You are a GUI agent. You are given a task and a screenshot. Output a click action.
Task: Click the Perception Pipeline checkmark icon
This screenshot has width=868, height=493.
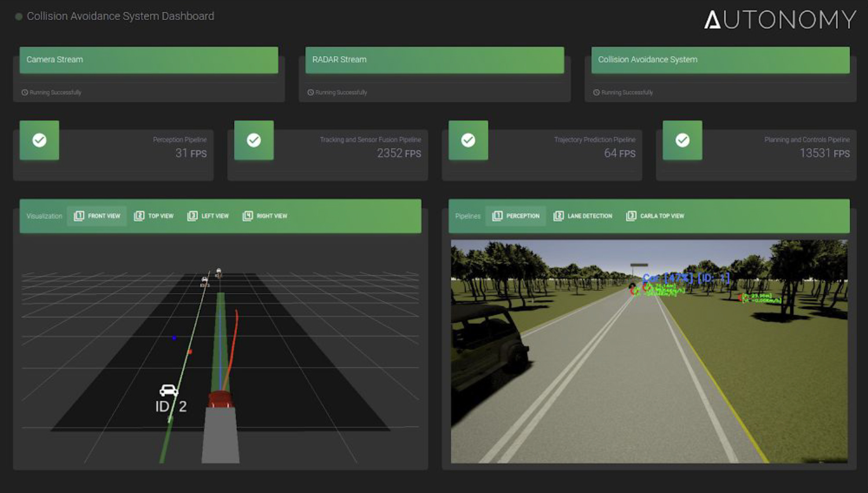tap(39, 140)
